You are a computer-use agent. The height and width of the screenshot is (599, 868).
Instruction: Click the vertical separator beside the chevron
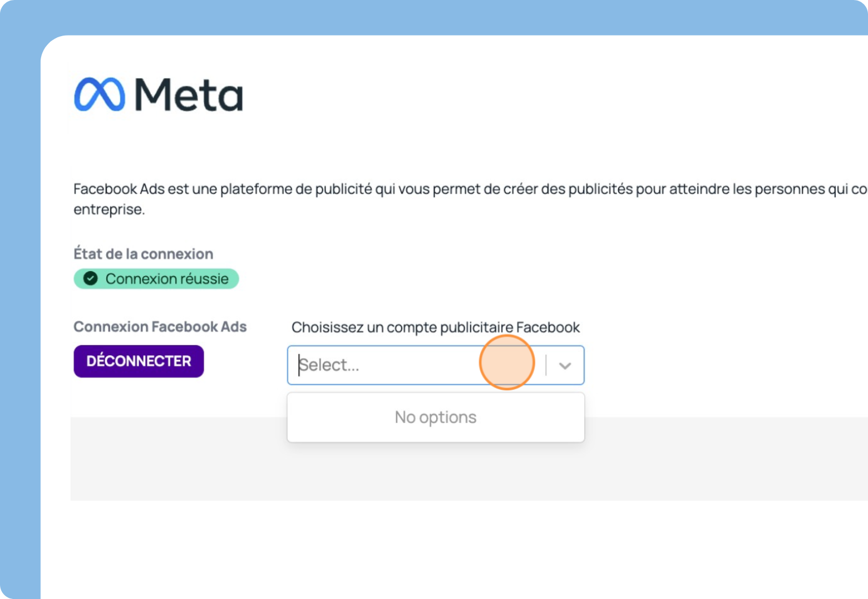(546, 365)
